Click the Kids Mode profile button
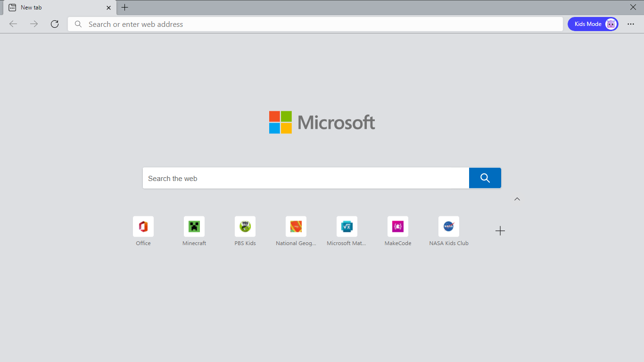Image resolution: width=644 pixels, height=362 pixels. pos(593,24)
